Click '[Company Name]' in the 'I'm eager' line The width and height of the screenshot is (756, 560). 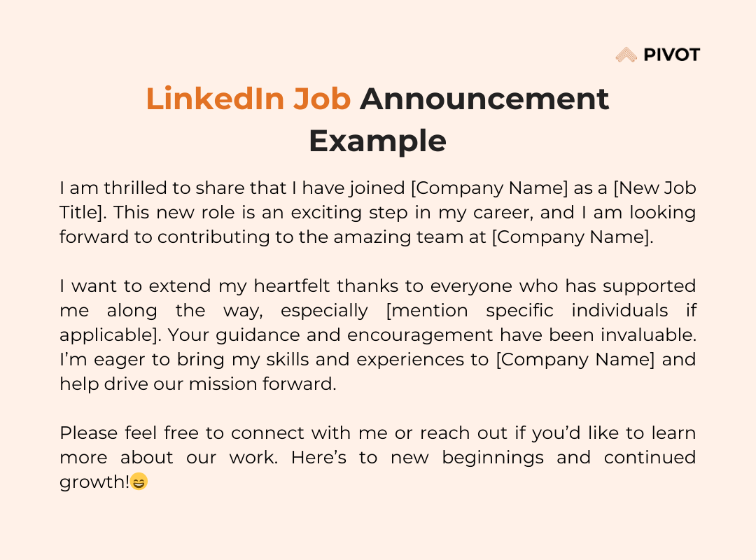coord(575,359)
